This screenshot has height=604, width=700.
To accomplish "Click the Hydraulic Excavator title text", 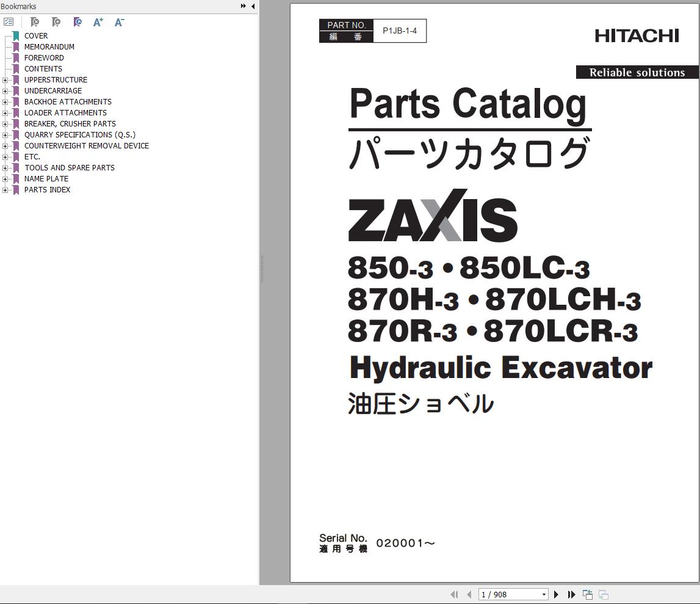I will pyautogui.click(x=501, y=368).
